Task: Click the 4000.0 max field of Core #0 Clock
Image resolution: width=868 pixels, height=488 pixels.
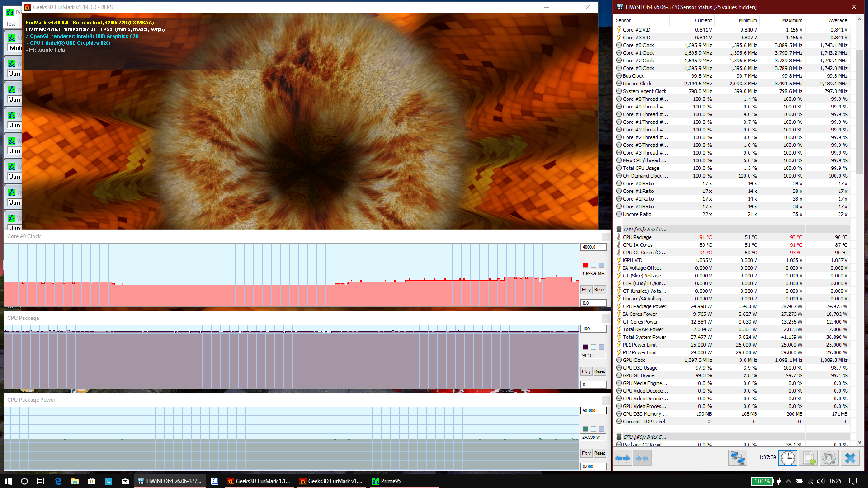Action: (593, 247)
